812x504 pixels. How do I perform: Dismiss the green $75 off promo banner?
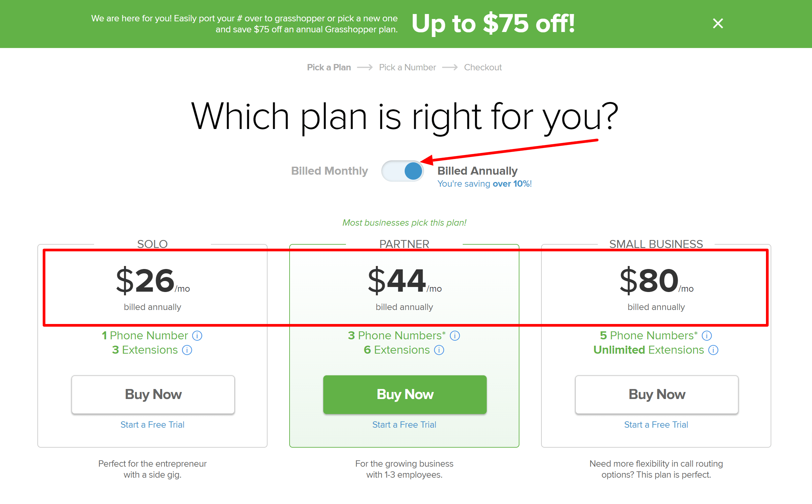click(718, 23)
